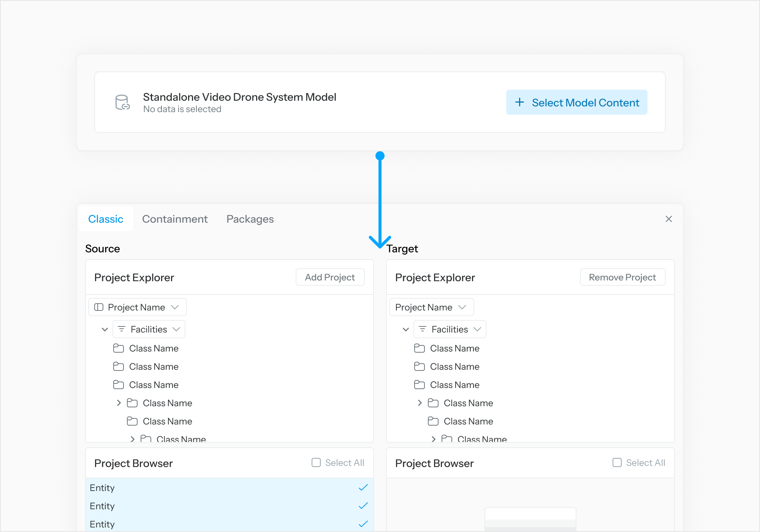Check Select All in source Project Browser

(316, 462)
